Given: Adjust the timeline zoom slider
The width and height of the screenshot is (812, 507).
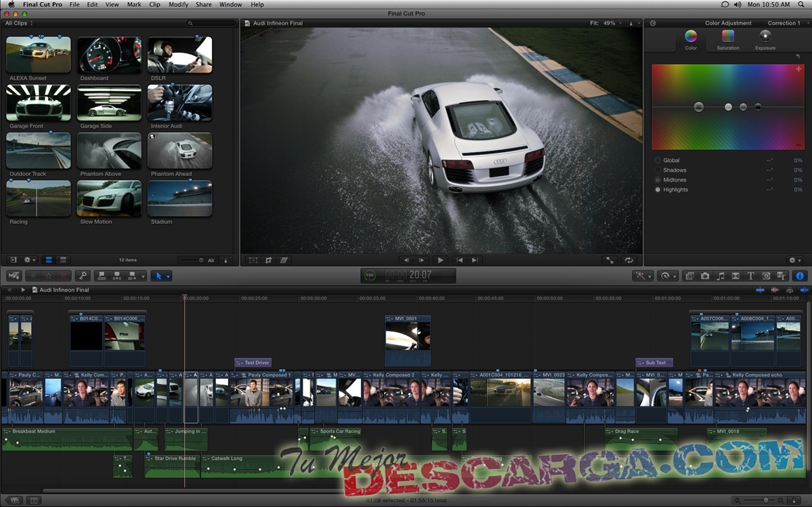Looking at the screenshot, I should (765, 500).
